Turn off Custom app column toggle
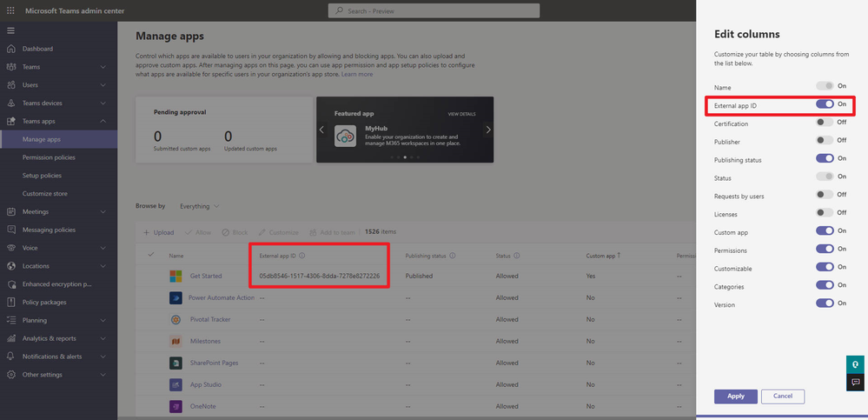This screenshot has height=420, width=868. coord(825,230)
